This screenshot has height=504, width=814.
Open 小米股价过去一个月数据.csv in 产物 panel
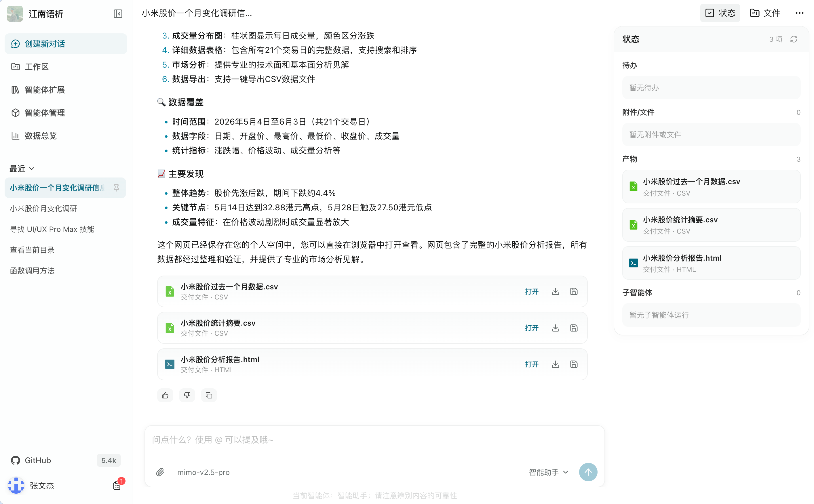point(711,187)
